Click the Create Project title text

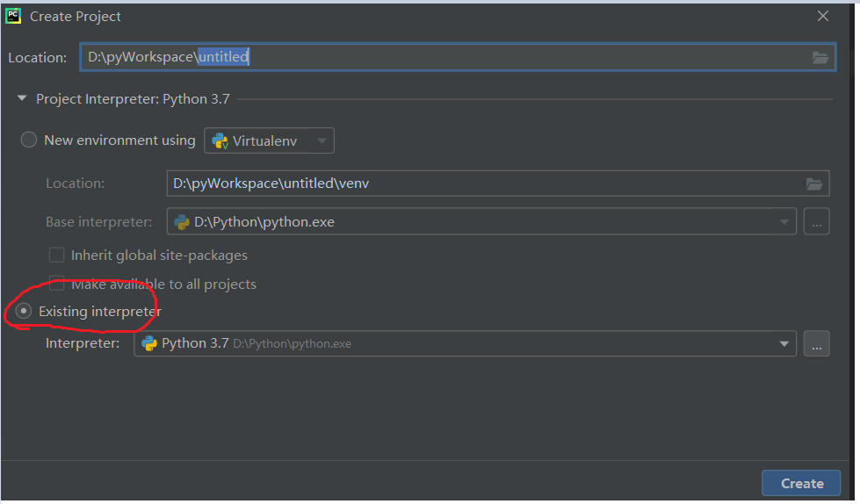click(x=76, y=17)
